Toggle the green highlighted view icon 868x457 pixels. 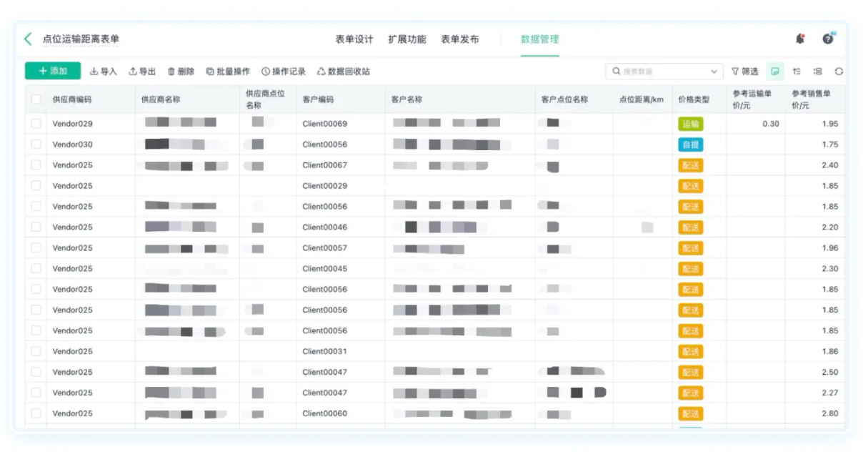(775, 72)
